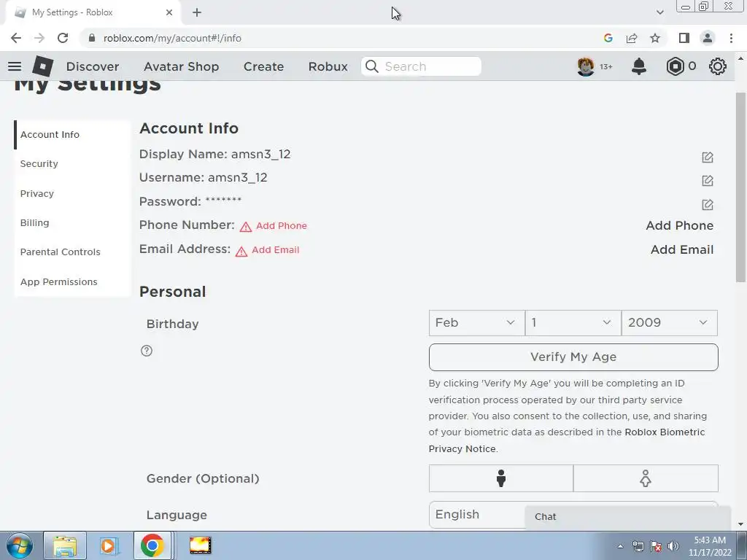This screenshot has height=560, width=747.
Task: Open the Robux balance icon
Action: tap(675, 66)
